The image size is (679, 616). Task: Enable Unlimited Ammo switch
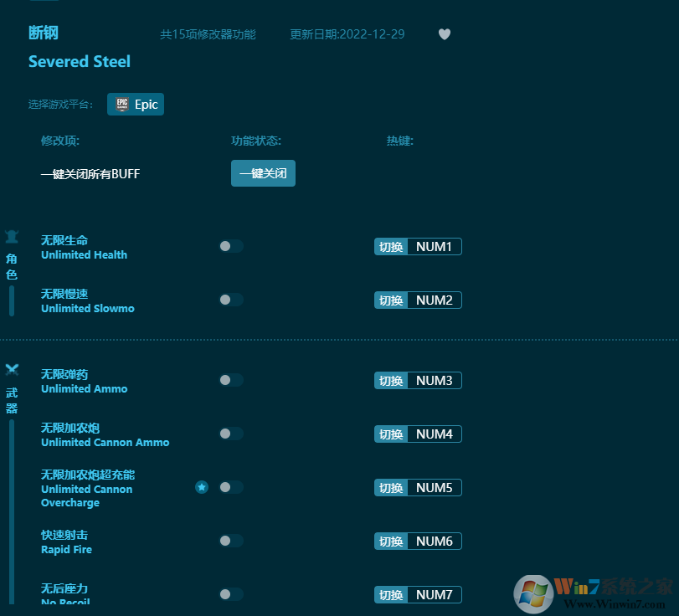(x=231, y=380)
